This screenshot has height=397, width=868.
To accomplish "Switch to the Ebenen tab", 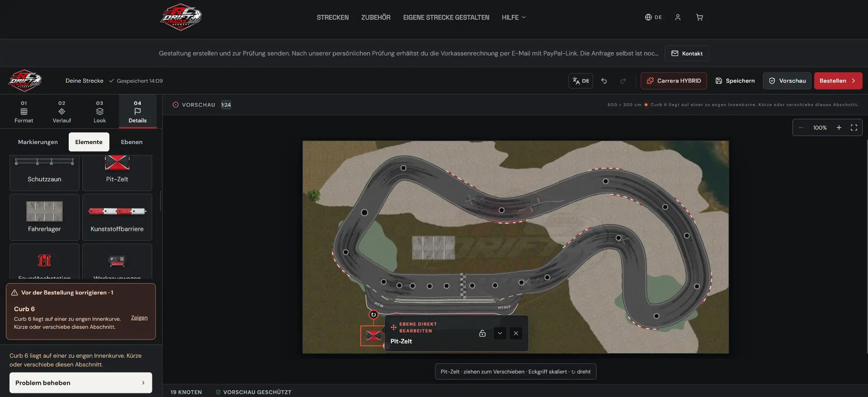I will (x=132, y=142).
